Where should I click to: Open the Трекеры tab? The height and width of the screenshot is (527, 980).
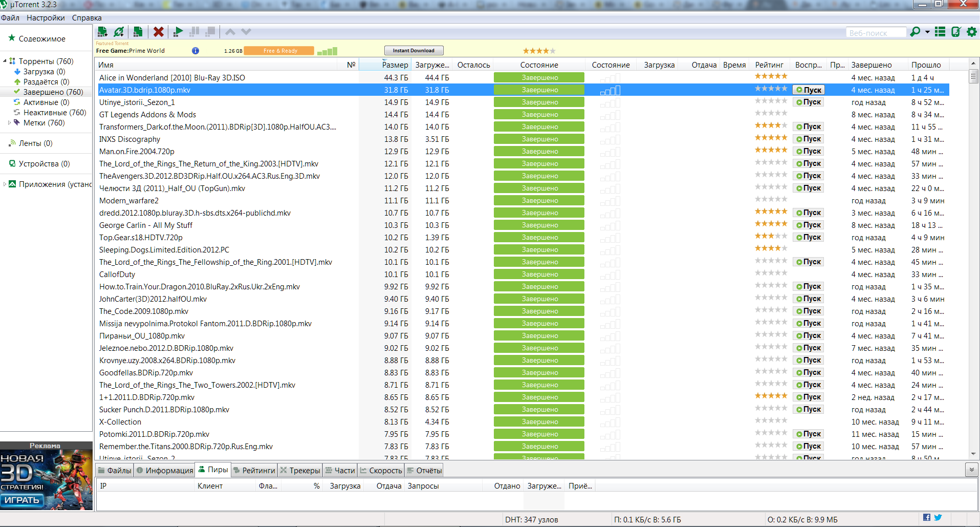pos(300,471)
